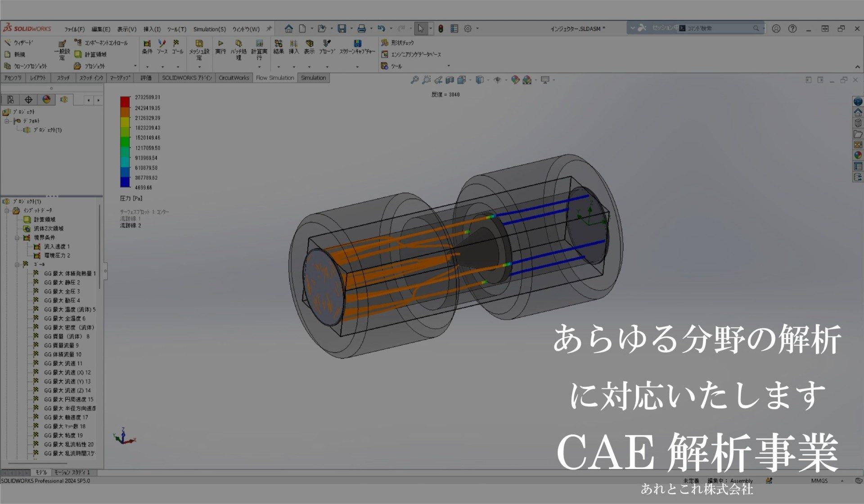Expand the dropdown arrow under ソース
The width and height of the screenshot is (864, 504).
tap(162, 67)
